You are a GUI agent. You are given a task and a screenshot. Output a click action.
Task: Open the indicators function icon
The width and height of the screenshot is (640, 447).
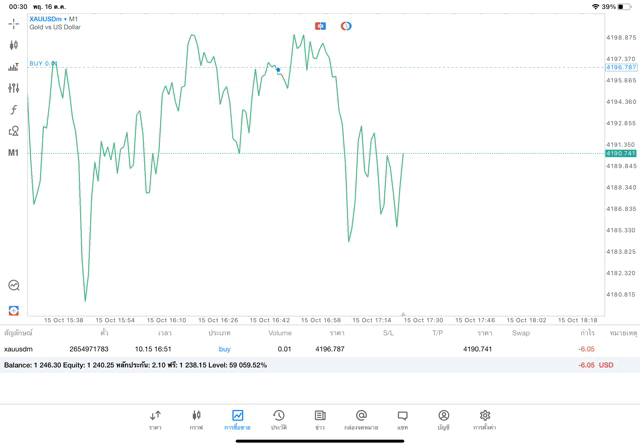pyautogui.click(x=14, y=110)
